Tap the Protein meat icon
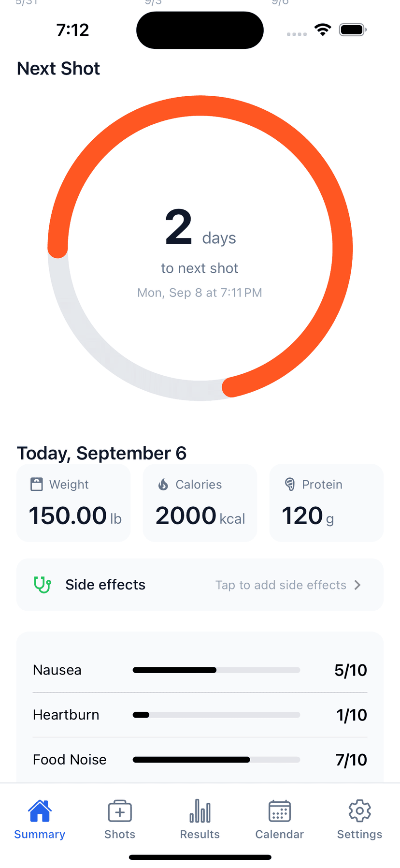Viewport: 400px width, 868px height. tap(290, 484)
